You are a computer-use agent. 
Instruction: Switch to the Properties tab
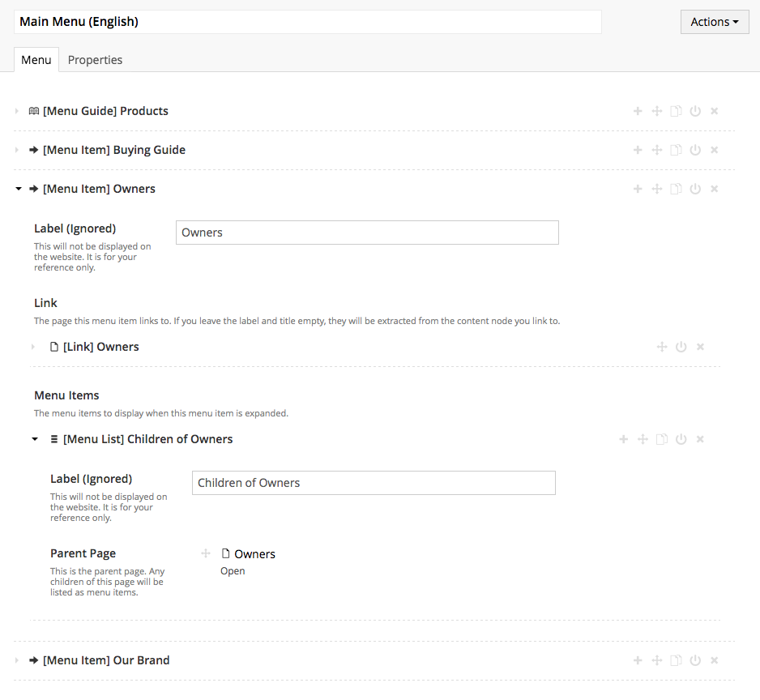pos(95,60)
